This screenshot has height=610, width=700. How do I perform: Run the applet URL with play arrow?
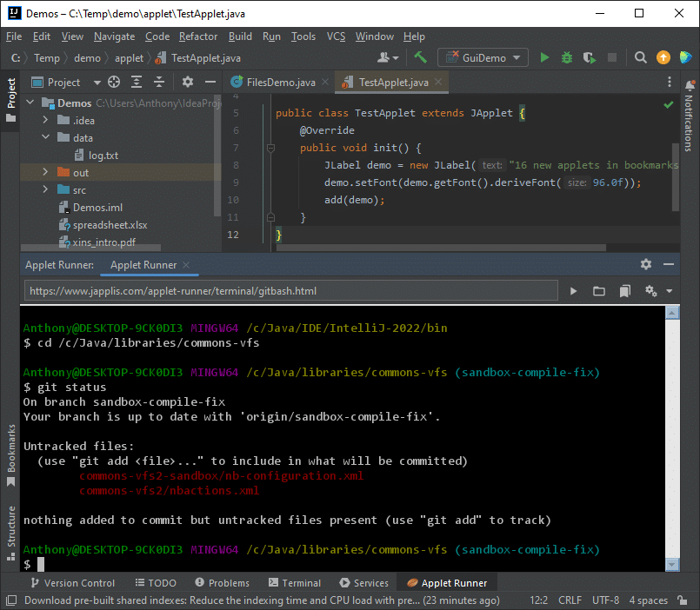(x=573, y=291)
